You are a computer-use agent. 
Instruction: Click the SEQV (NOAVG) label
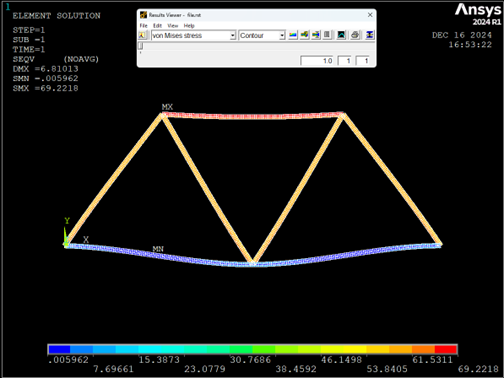(x=56, y=59)
